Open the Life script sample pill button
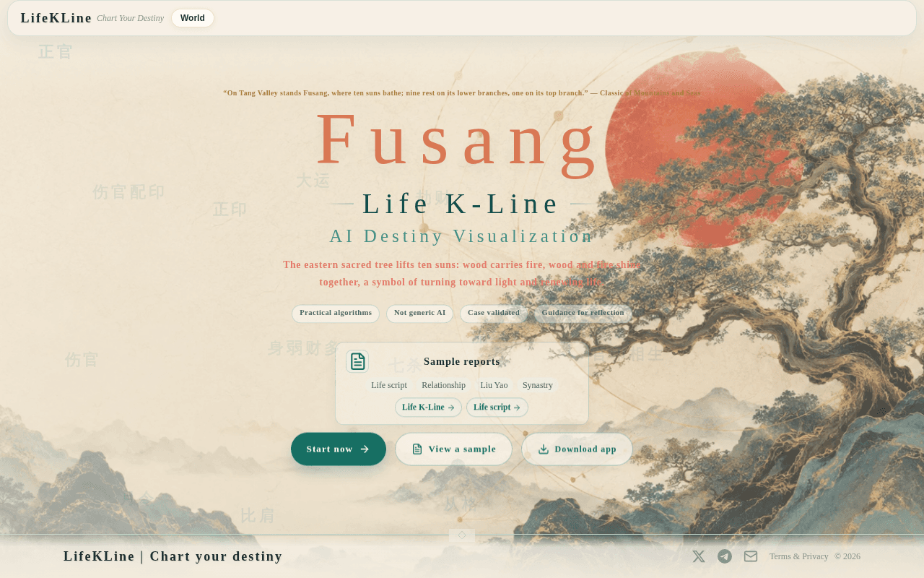The height and width of the screenshot is (578, 924). point(497,407)
